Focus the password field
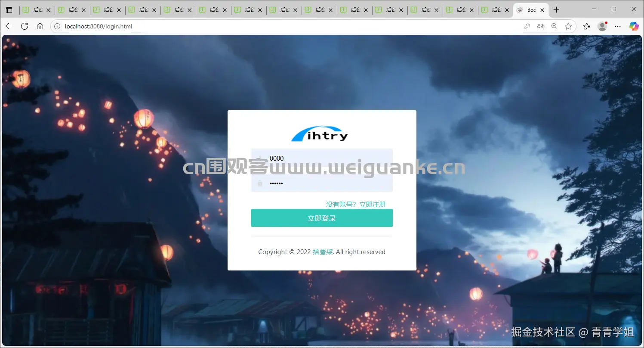The image size is (644, 348). (x=322, y=183)
